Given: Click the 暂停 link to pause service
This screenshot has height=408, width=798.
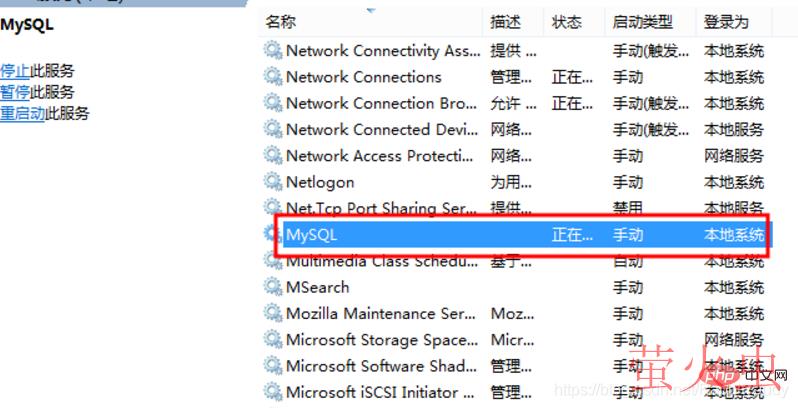Looking at the screenshot, I should click(15, 92).
